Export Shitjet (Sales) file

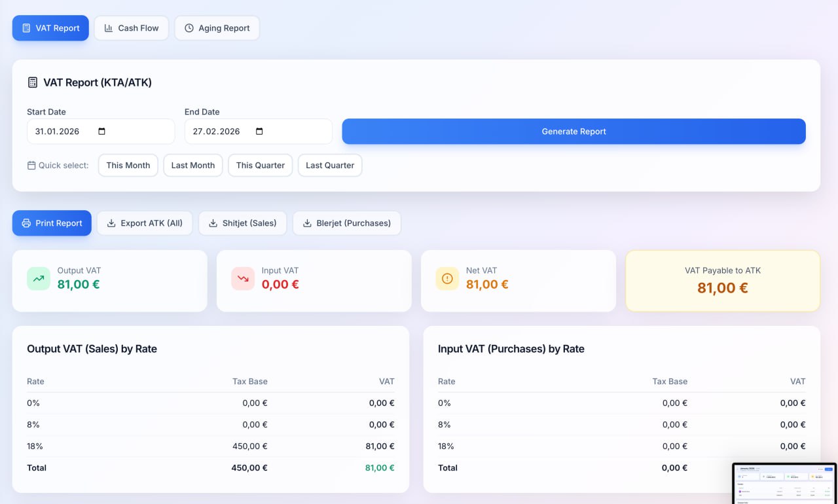point(242,223)
